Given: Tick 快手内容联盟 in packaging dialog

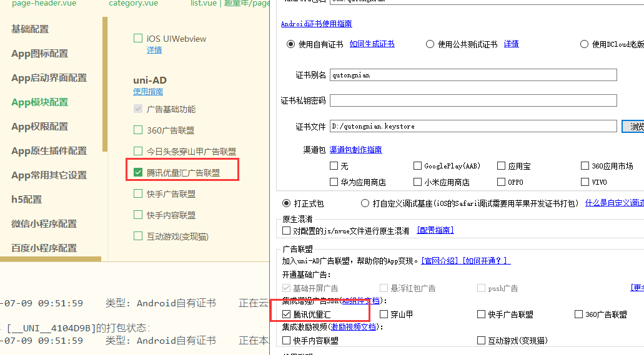Looking at the screenshot, I should (x=286, y=341).
